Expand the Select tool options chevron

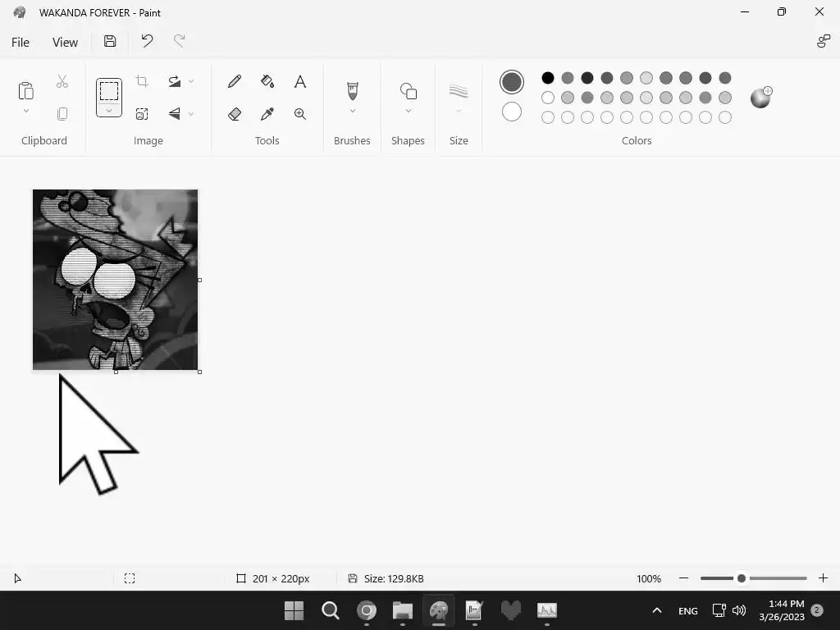(109, 111)
